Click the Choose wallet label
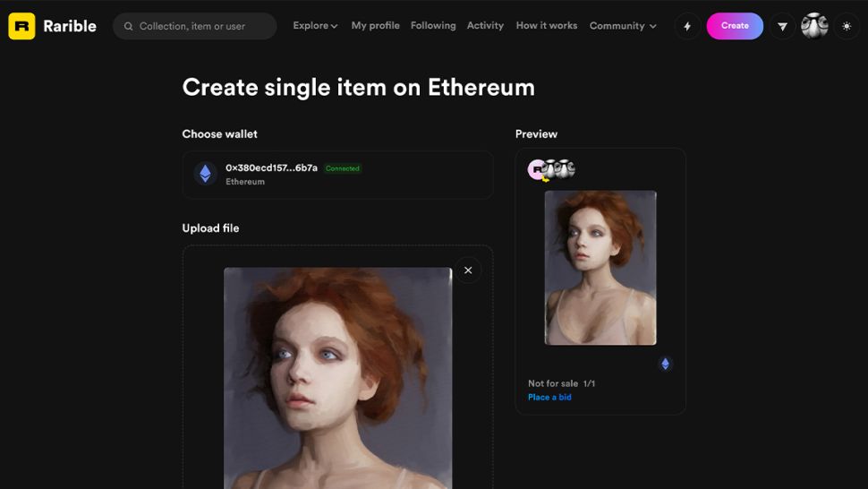Image resolution: width=868 pixels, height=489 pixels. (x=219, y=134)
